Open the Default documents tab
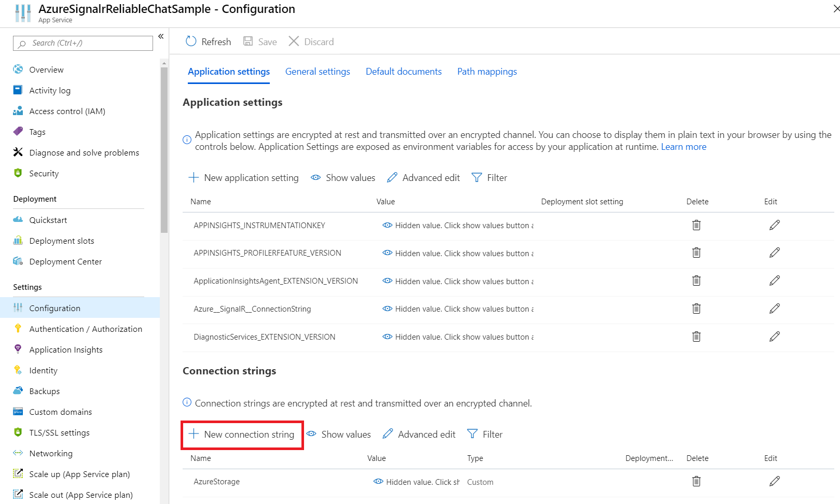Image resolution: width=840 pixels, height=504 pixels. click(x=404, y=72)
